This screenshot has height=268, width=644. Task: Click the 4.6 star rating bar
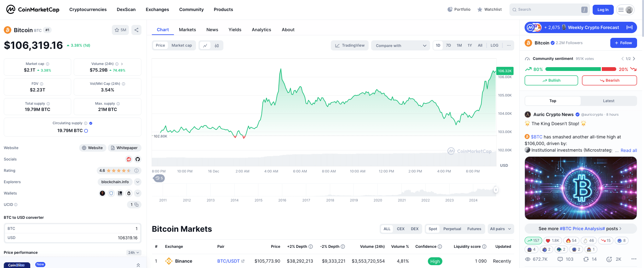[x=119, y=171]
